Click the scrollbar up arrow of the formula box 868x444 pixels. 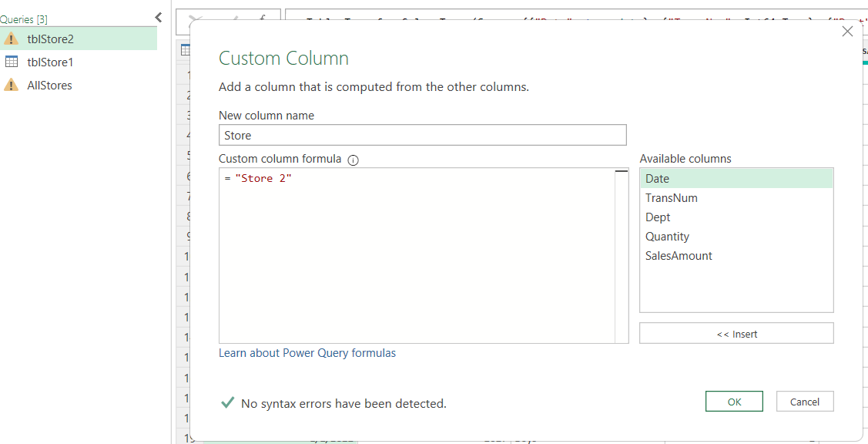623,171
